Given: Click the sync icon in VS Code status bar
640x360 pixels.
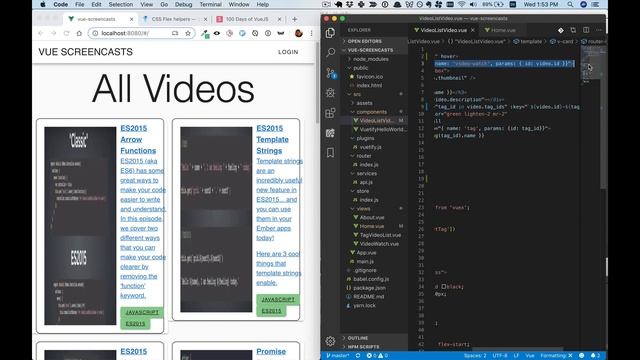Looking at the screenshot, I should point(358,356).
